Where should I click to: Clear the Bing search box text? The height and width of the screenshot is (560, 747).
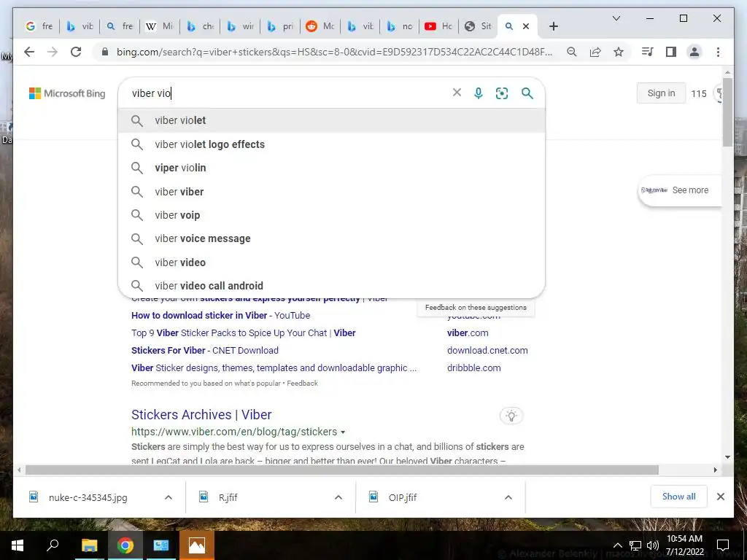click(x=457, y=93)
